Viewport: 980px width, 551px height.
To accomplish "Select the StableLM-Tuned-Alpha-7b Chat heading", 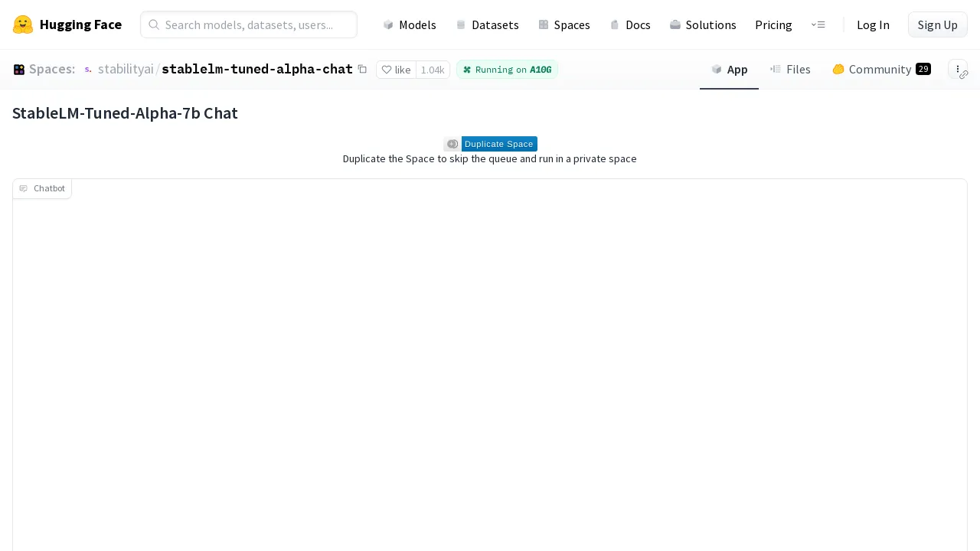I will pyautogui.click(x=125, y=113).
